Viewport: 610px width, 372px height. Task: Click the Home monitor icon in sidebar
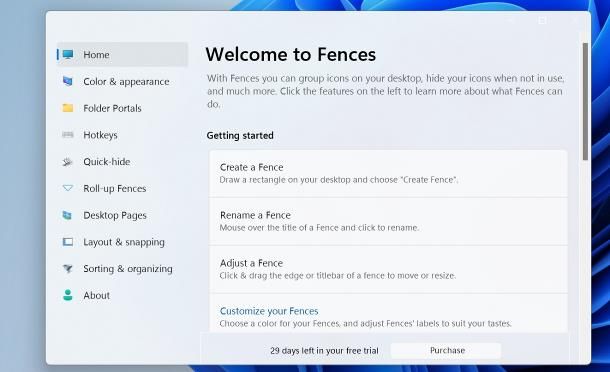[68, 54]
